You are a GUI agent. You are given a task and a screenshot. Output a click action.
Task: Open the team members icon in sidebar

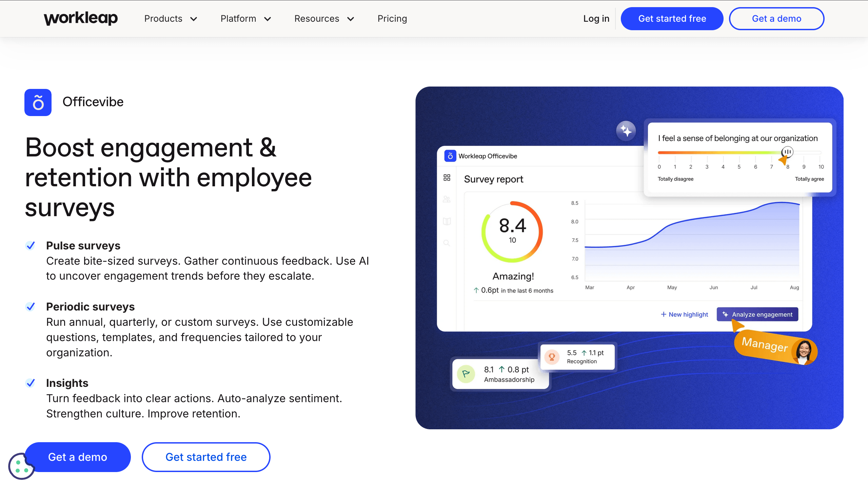tap(447, 199)
